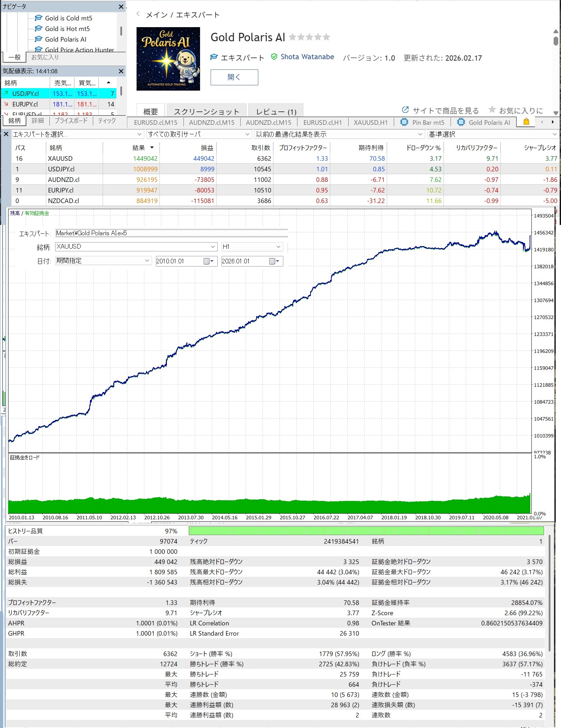Select the XAUUSD result row 1449042

click(285, 159)
